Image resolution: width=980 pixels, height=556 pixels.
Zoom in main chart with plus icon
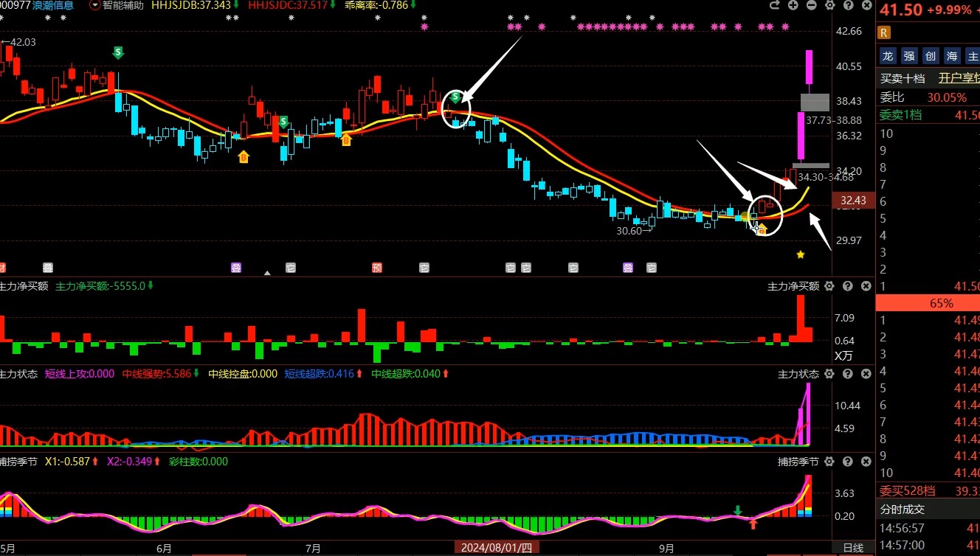click(793, 5)
